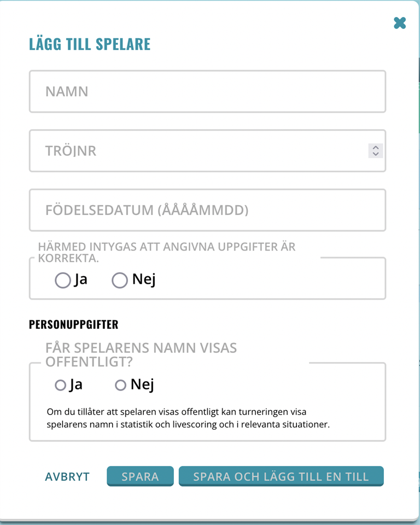Click the Spara button
420x525 pixels.
(x=140, y=476)
